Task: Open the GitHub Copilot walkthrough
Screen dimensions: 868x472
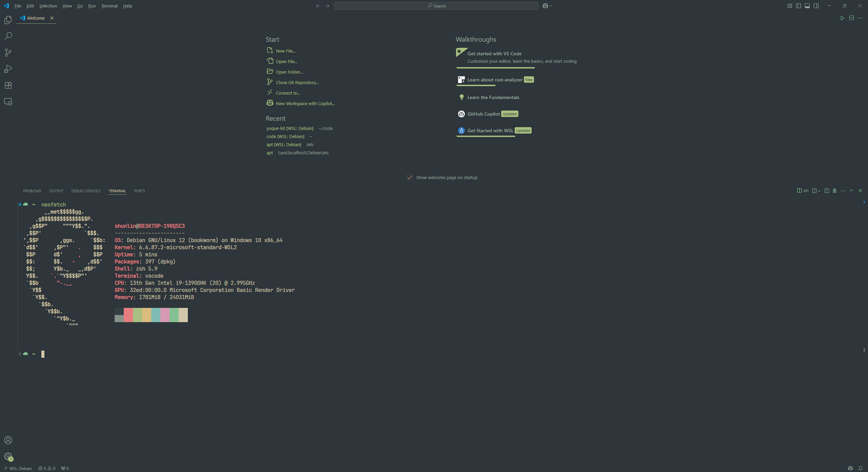Action: point(488,114)
